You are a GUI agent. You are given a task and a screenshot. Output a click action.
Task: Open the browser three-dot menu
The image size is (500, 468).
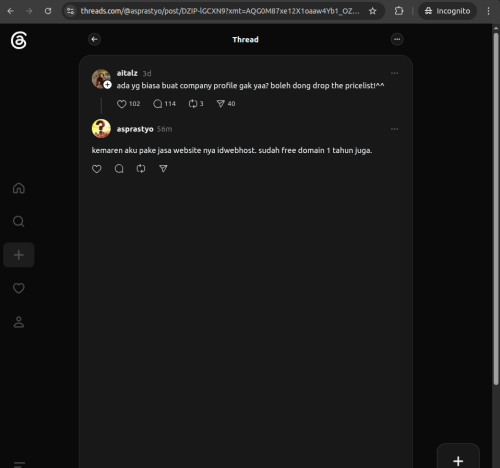[488, 11]
